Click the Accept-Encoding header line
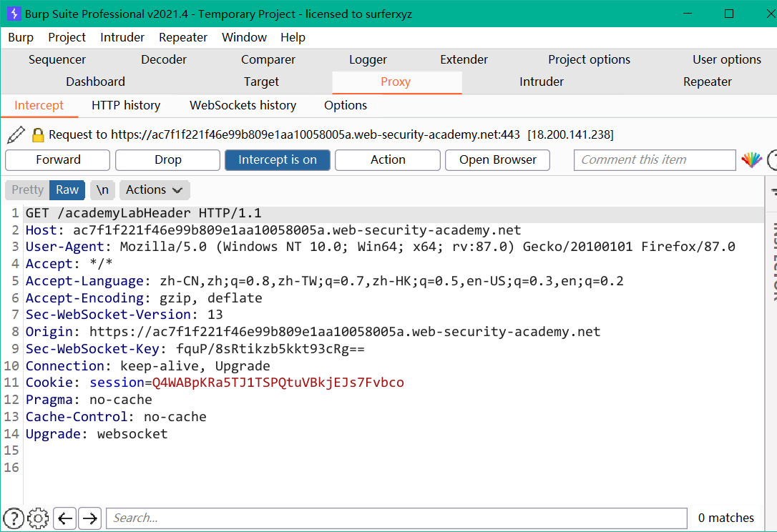This screenshot has width=777, height=532. coord(145,298)
